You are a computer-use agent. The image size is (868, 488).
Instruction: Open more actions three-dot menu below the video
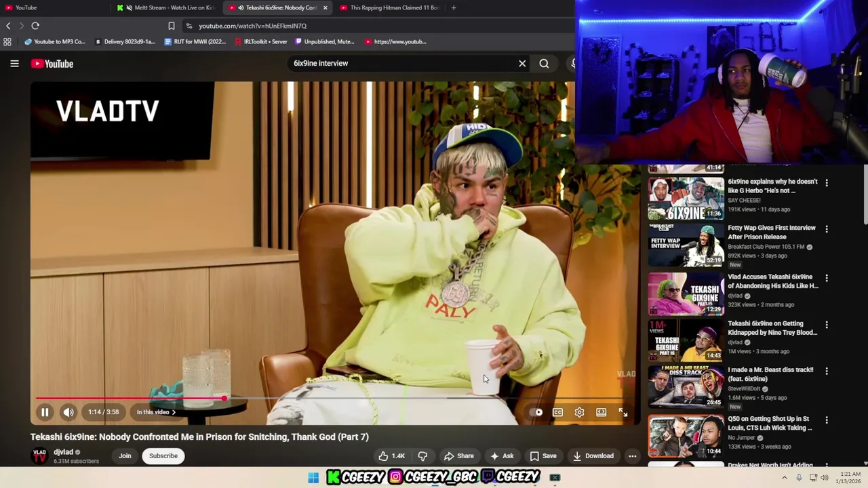pos(632,456)
